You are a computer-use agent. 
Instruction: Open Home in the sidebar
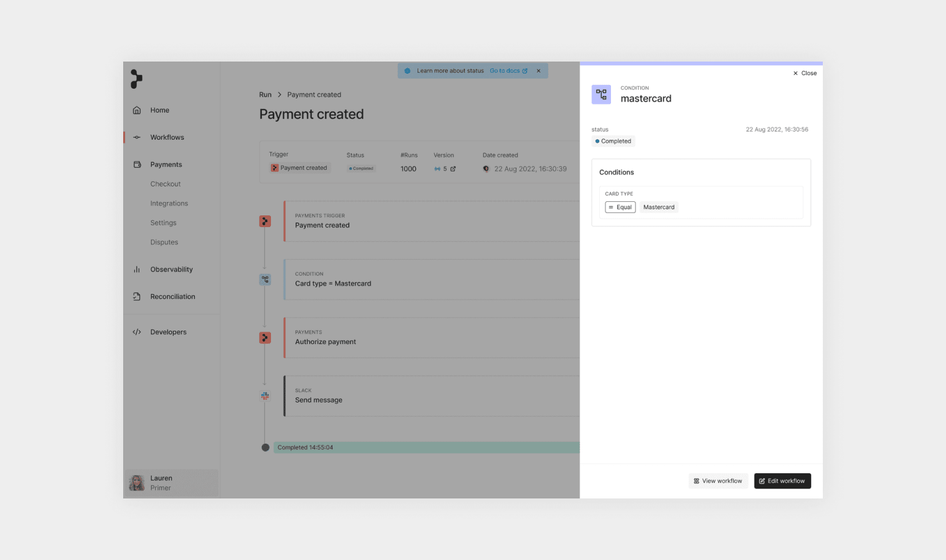(160, 110)
